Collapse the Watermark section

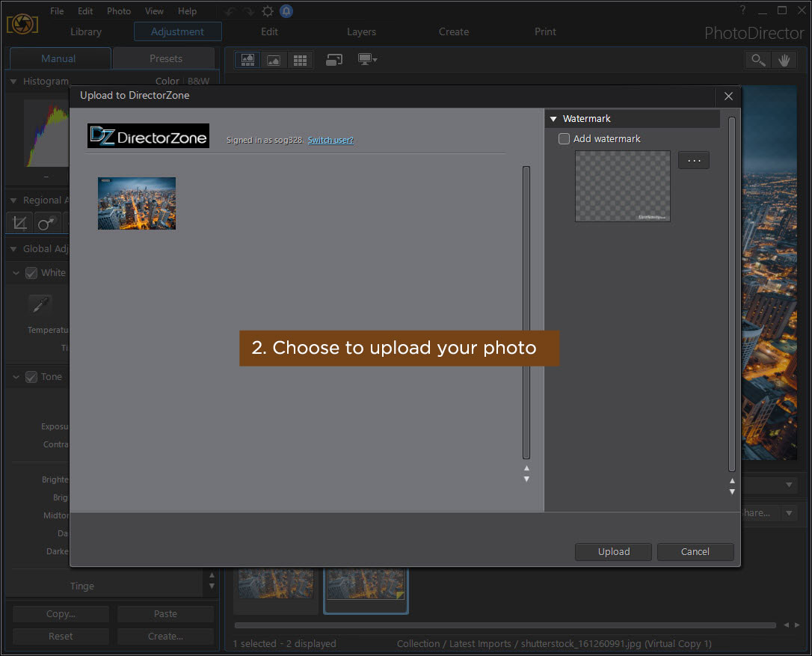[x=553, y=119]
